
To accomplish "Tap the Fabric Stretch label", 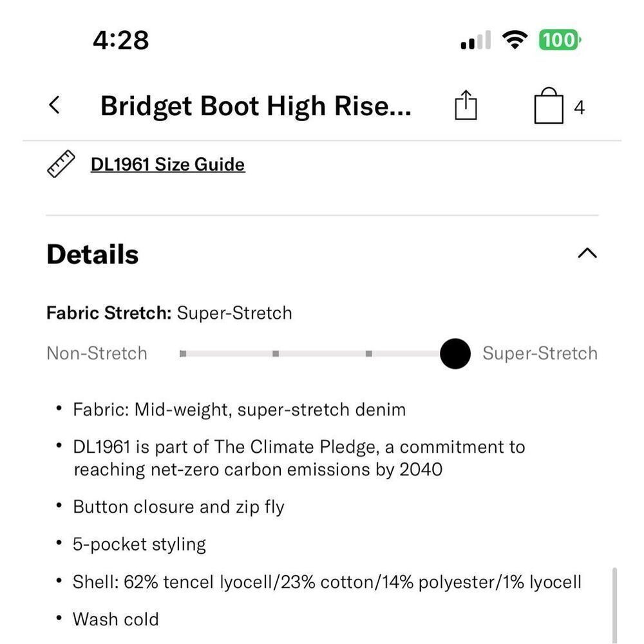I will coord(109,313).
